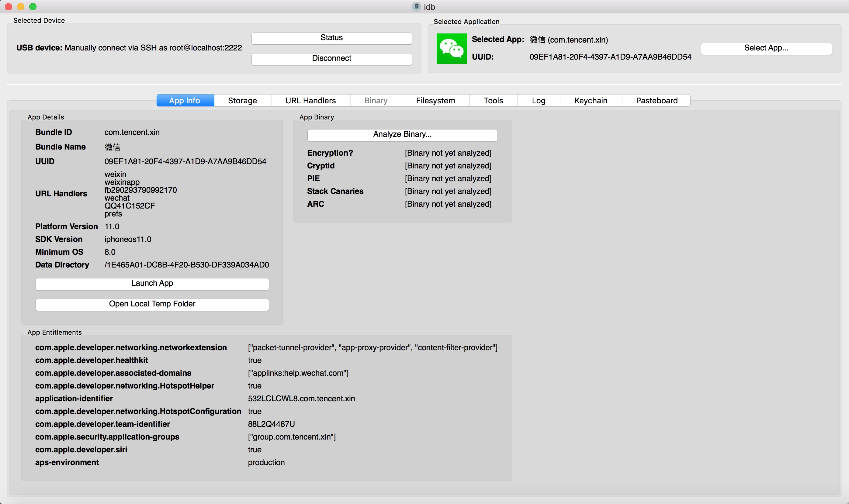Image resolution: width=849 pixels, height=504 pixels.
Task: Click the Select App... button
Action: pos(766,48)
